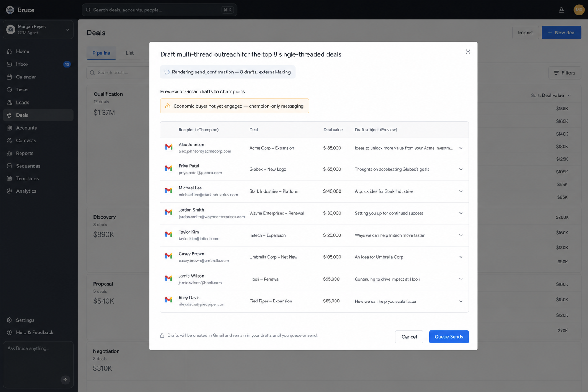
Task: Open the user profile icon in top bar
Action: tap(561, 10)
